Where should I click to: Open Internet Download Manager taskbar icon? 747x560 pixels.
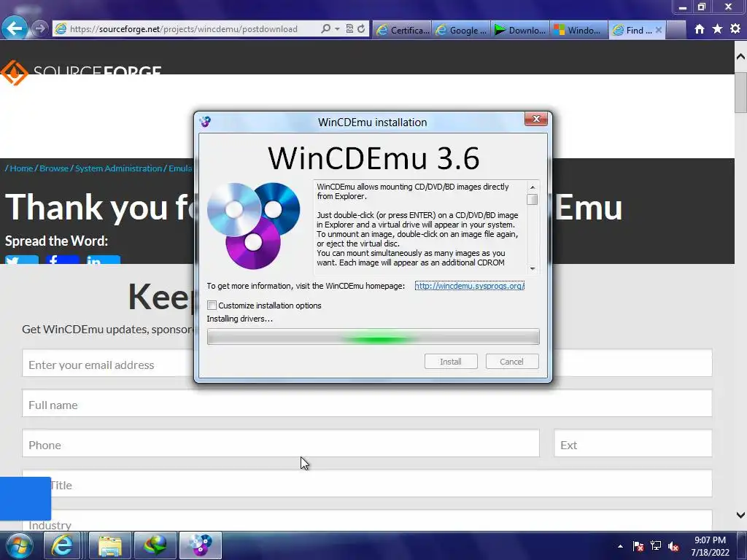[x=155, y=545]
